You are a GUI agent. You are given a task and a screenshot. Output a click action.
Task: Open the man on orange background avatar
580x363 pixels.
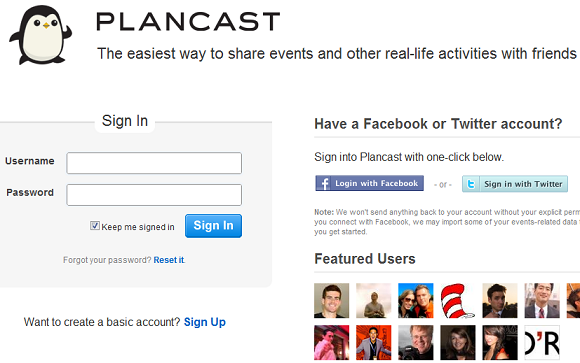(x=373, y=343)
